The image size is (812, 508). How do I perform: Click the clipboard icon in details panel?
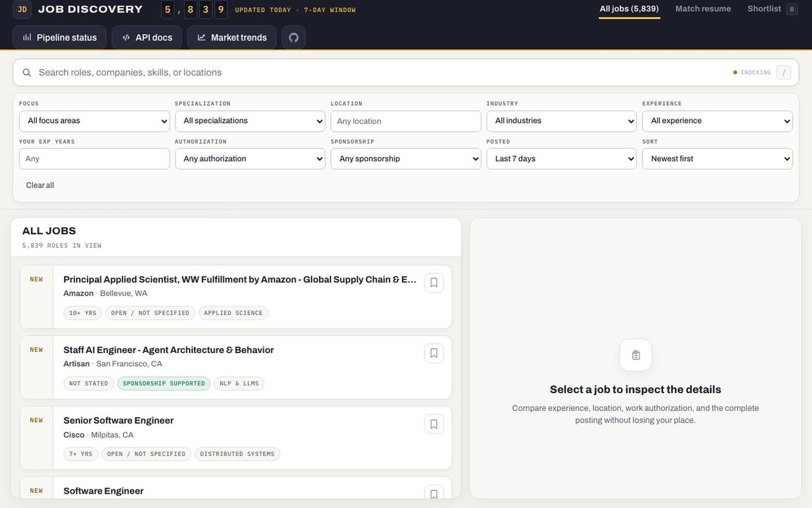point(636,355)
